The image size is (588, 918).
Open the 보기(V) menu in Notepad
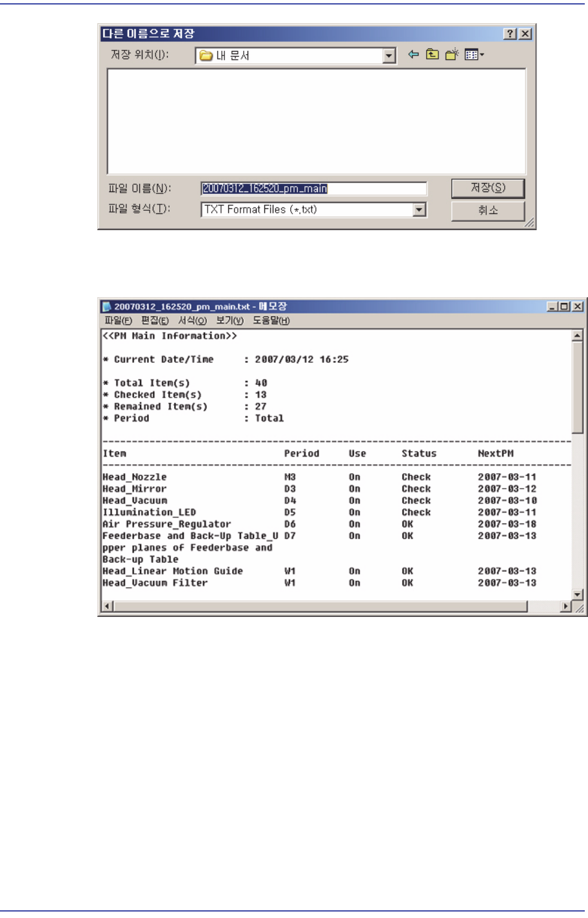click(x=230, y=320)
